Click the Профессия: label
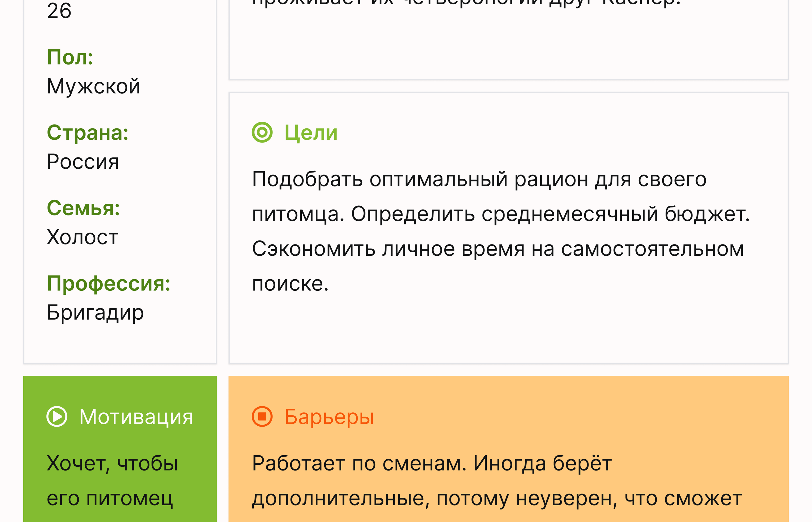The width and height of the screenshot is (812, 522). click(109, 283)
